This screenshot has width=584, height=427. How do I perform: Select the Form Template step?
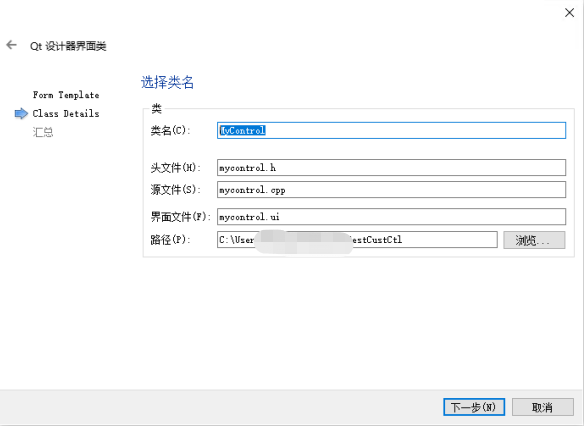(x=66, y=95)
